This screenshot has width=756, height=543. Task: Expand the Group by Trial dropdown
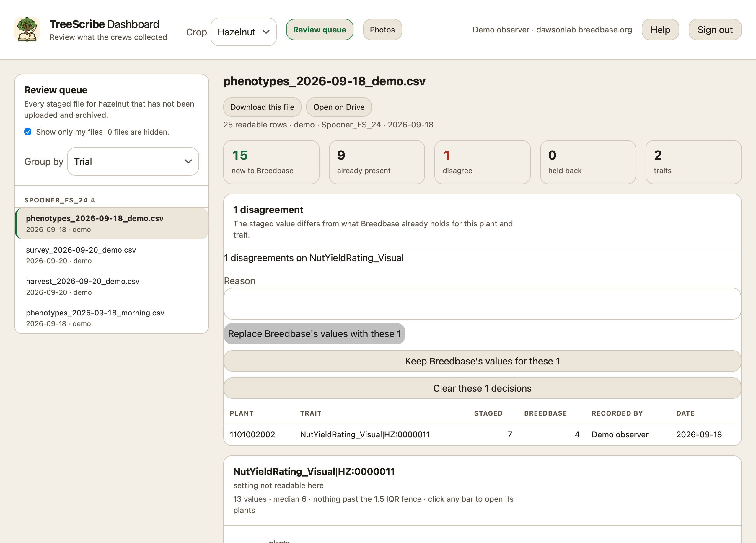[133, 161]
